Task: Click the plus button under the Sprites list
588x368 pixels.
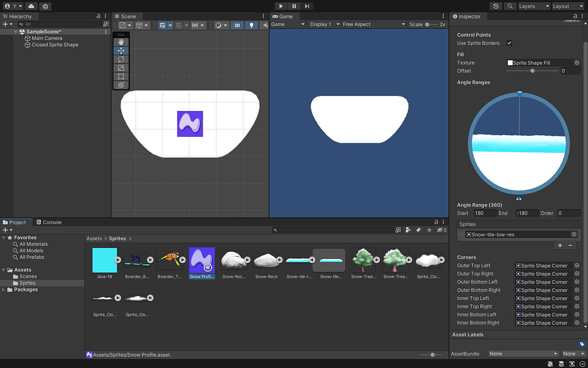Action: point(559,245)
